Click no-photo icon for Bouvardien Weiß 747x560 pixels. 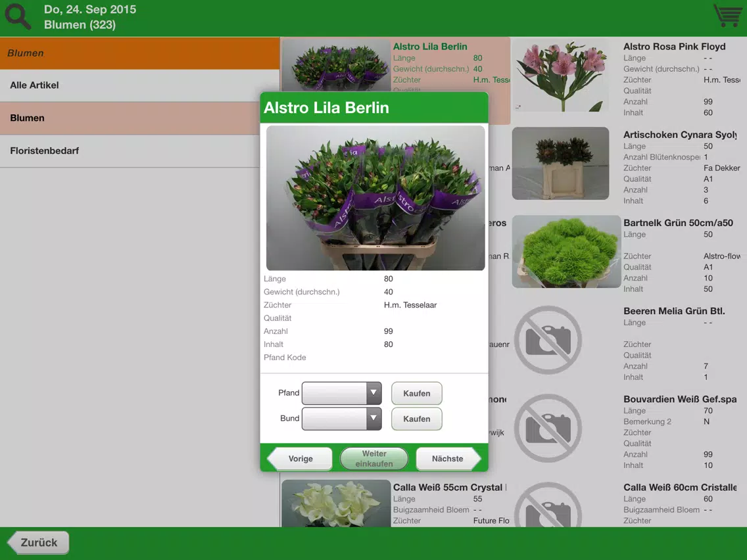548,428
